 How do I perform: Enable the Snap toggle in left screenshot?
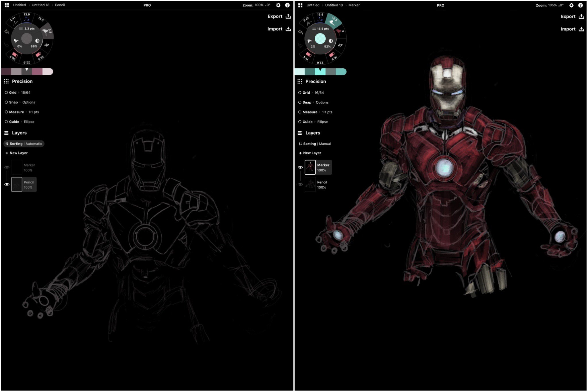(x=6, y=102)
